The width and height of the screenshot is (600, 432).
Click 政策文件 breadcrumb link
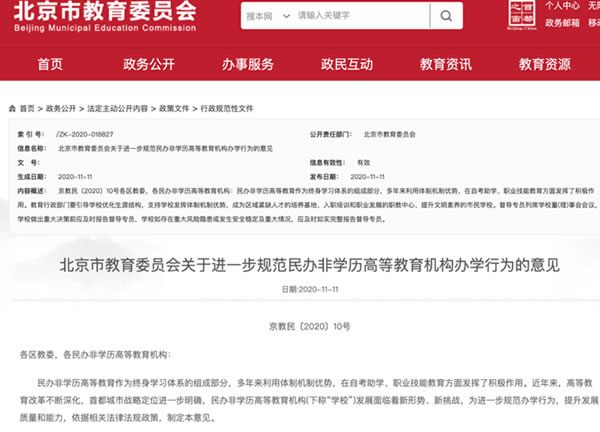pos(174,109)
